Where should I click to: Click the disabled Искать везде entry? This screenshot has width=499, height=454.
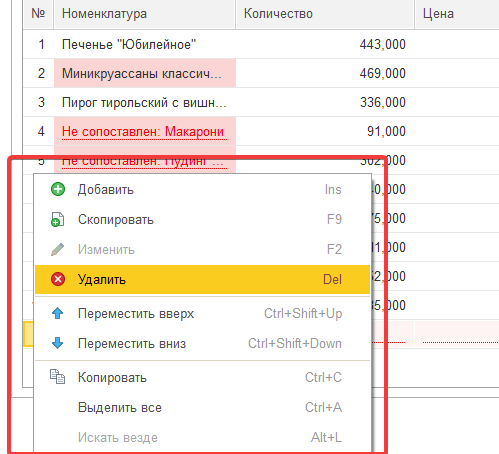pos(202,437)
